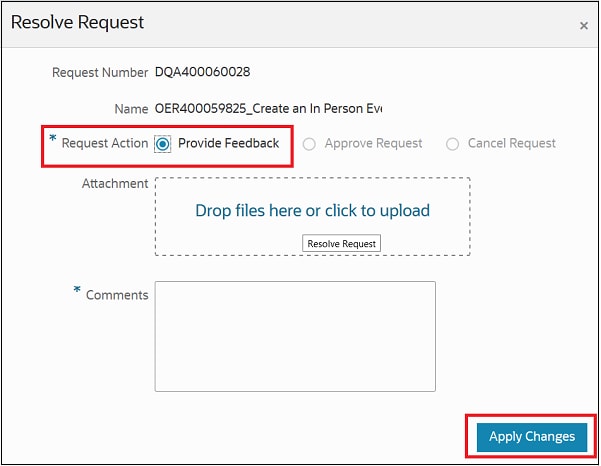Click the Name field label

pyautogui.click(x=130, y=108)
